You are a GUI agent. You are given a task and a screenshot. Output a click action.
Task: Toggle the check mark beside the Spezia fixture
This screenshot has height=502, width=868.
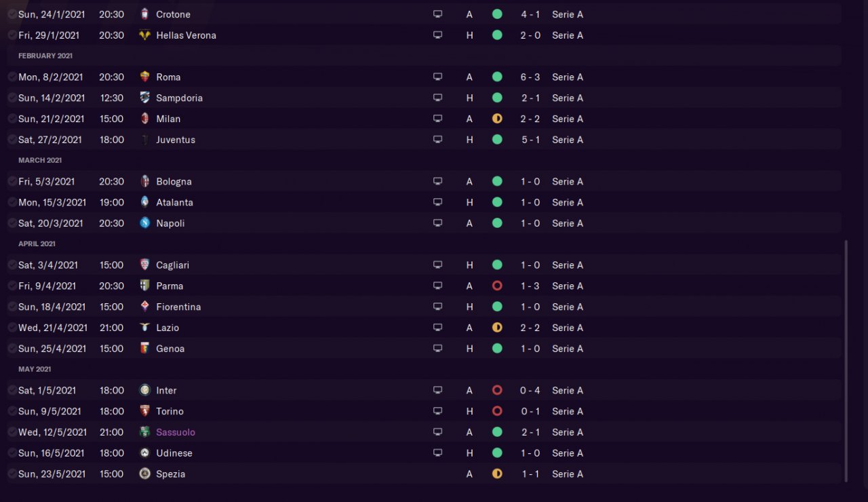[12, 474]
